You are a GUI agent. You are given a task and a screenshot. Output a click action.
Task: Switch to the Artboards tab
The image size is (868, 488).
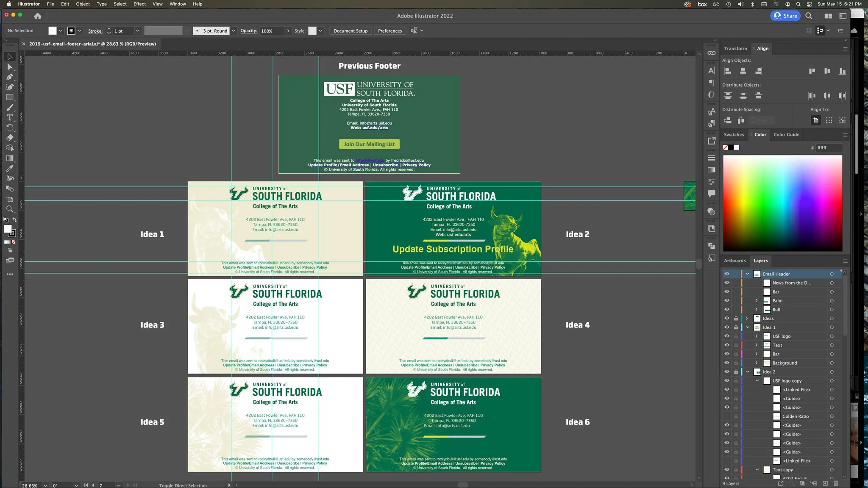tap(734, 261)
